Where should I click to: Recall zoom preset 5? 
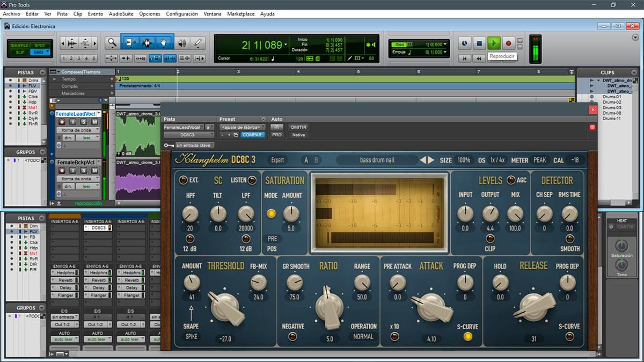coord(94,58)
